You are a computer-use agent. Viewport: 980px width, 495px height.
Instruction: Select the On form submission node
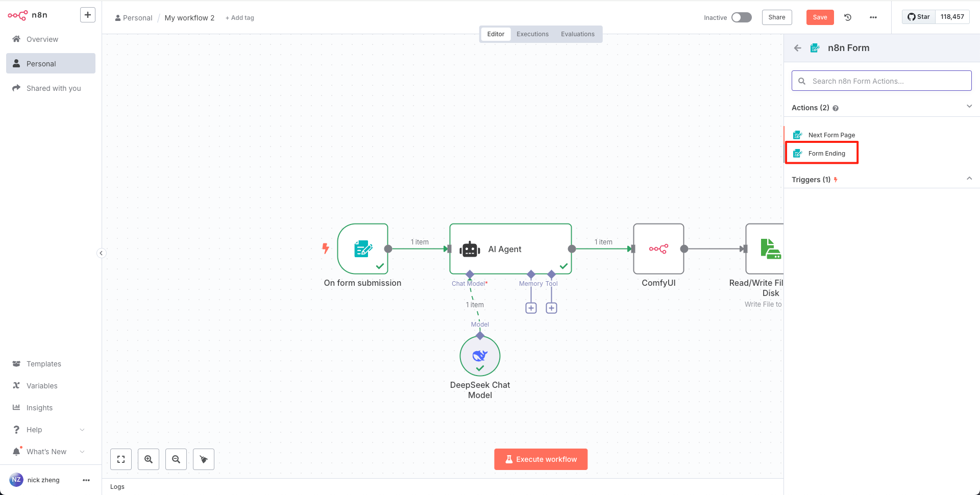(363, 249)
